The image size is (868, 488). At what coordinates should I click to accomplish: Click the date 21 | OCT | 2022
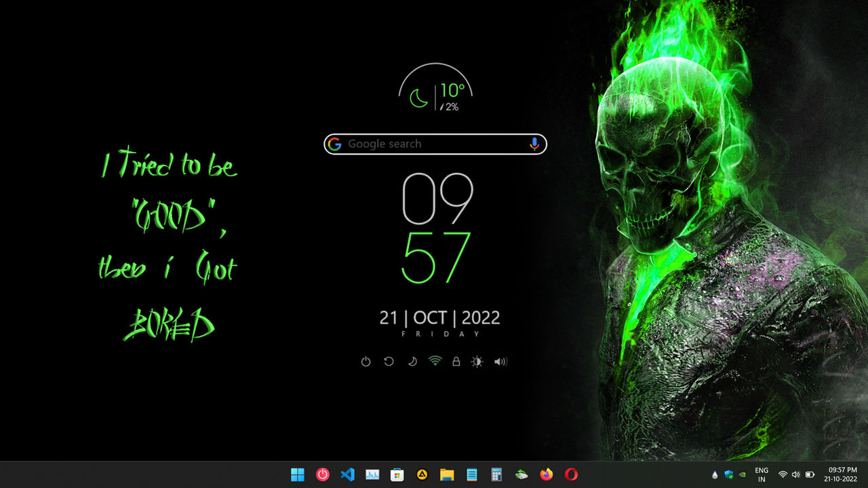click(x=439, y=318)
